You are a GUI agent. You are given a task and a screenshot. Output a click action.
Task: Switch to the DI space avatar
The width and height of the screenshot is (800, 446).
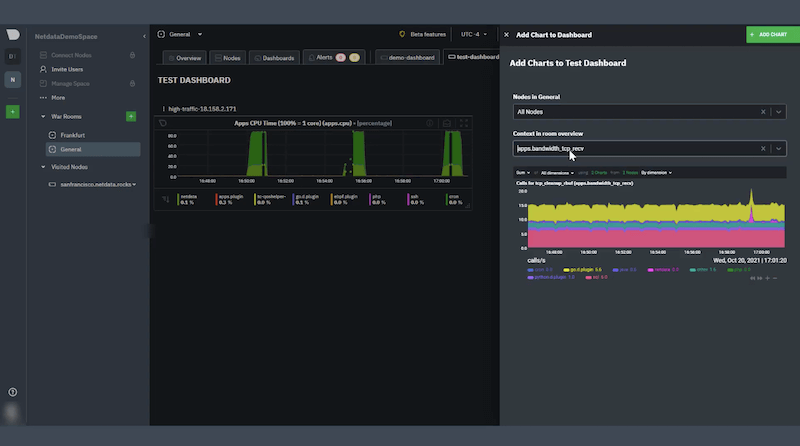coord(13,56)
